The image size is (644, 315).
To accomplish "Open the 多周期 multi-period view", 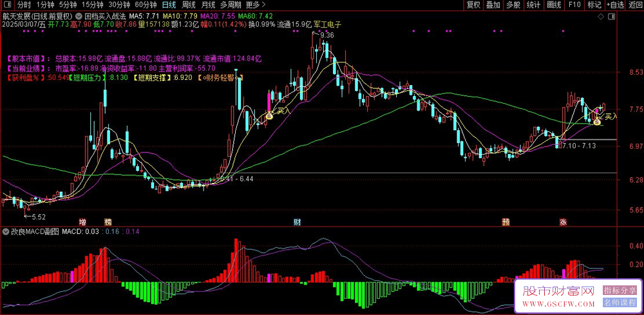I will [x=230, y=5].
